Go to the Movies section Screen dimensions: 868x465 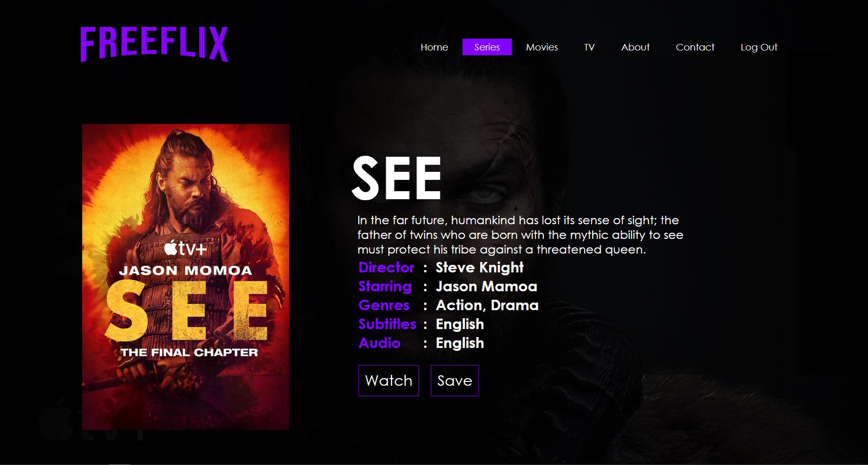(542, 47)
